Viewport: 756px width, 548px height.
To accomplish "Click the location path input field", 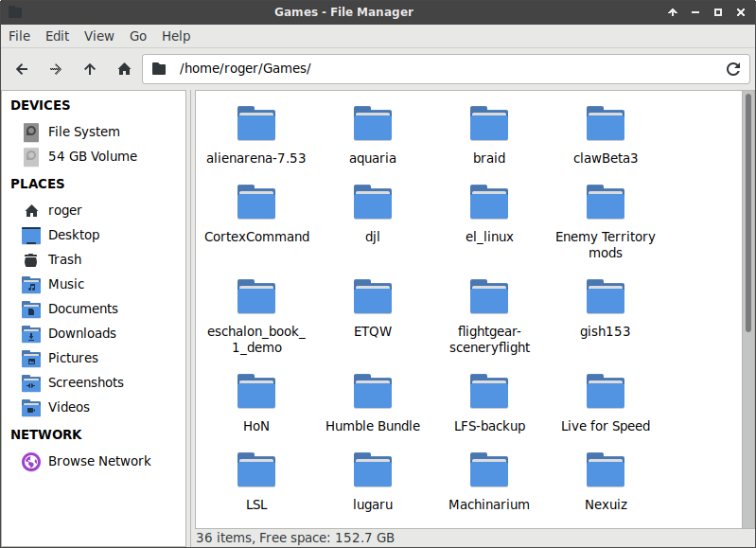I will (x=445, y=69).
